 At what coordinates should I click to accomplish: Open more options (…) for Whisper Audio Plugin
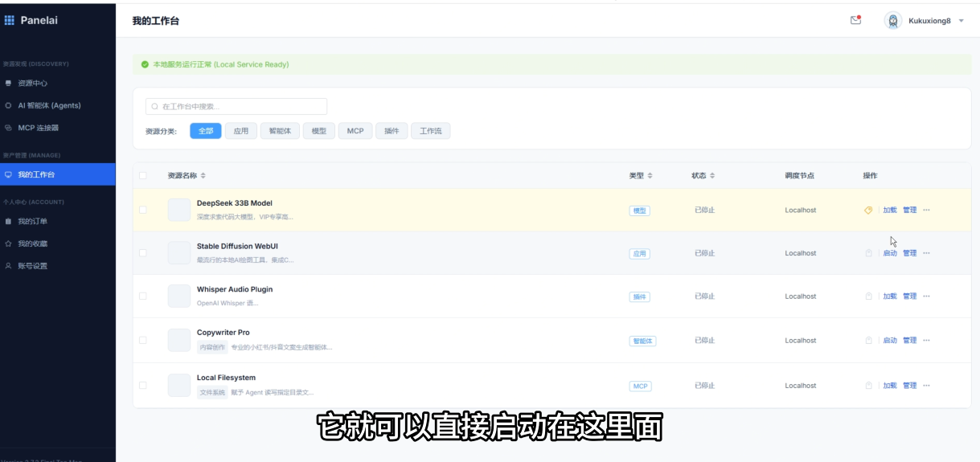(926, 296)
